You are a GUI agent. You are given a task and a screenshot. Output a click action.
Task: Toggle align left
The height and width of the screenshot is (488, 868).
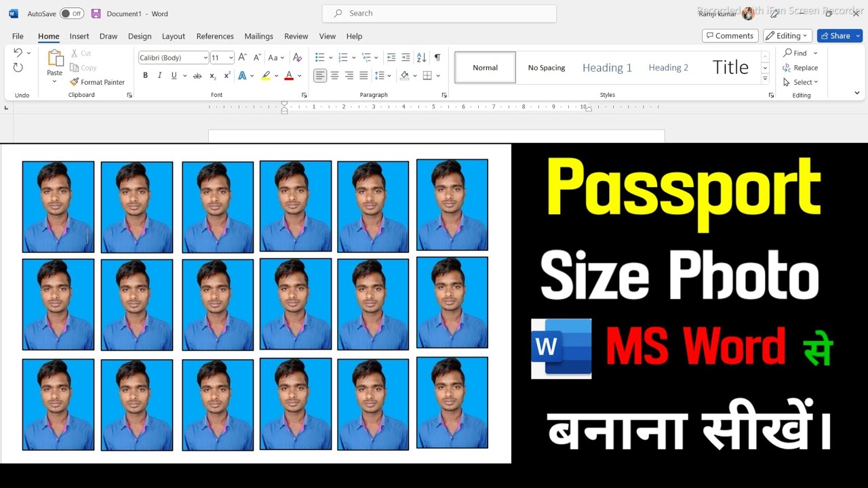click(320, 75)
